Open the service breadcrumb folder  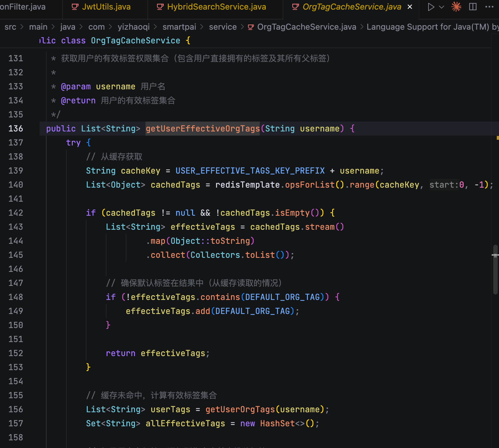tap(223, 27)
